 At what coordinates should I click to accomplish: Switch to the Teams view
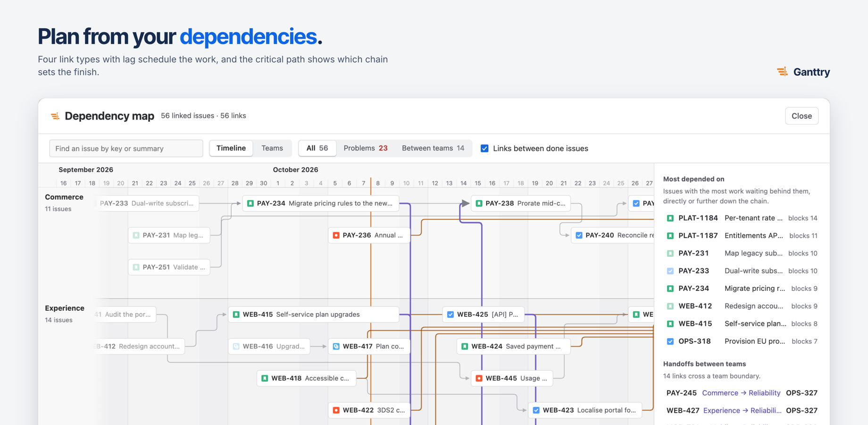(272, 148)
